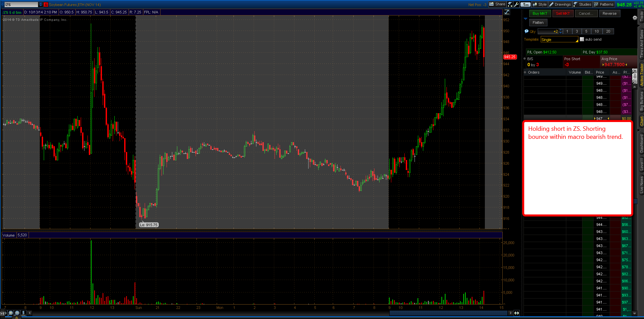The image size is (644, 319).
Task: Click the Pos Short -3 cell
Action: pos(582,62)
